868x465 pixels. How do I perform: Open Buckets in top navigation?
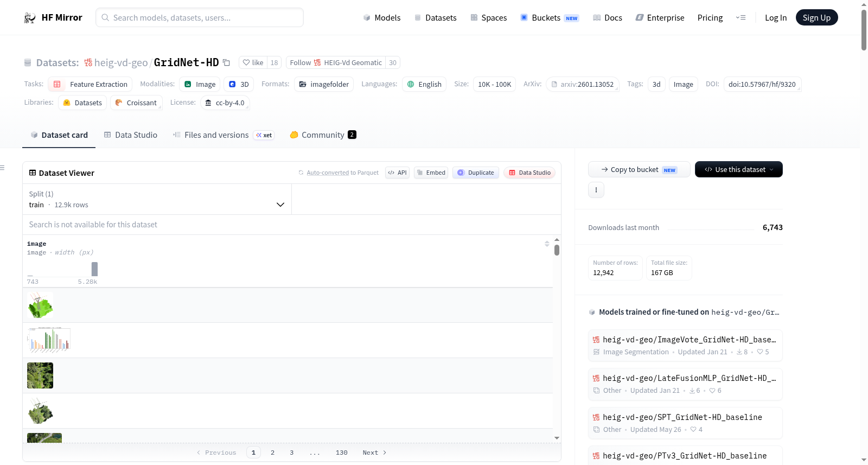coord(550,18)
